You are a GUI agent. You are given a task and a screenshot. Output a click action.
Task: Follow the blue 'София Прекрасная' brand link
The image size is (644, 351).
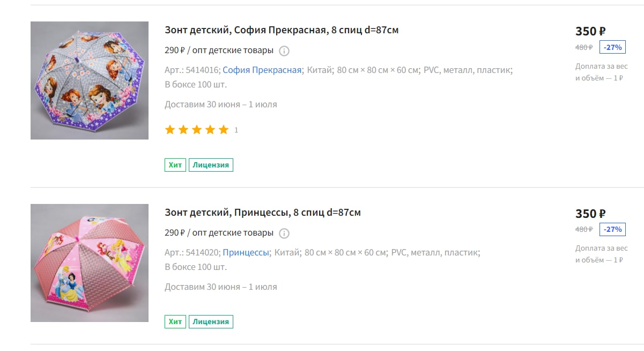pos(262,70)
